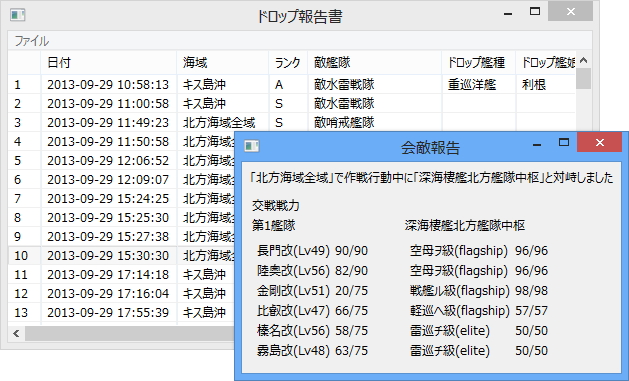Select date 2013-09-29 11:50:58

(x=108, y=142)
